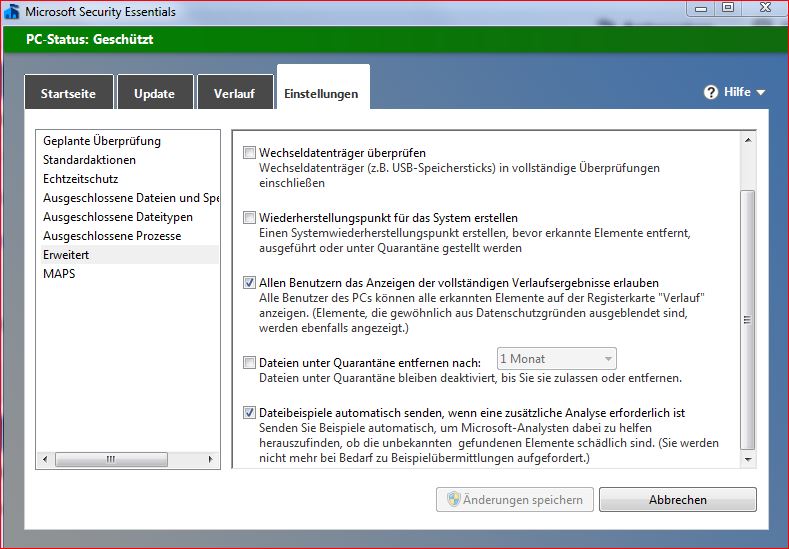Click the Hilfe question mark icon

pos(711,92)
